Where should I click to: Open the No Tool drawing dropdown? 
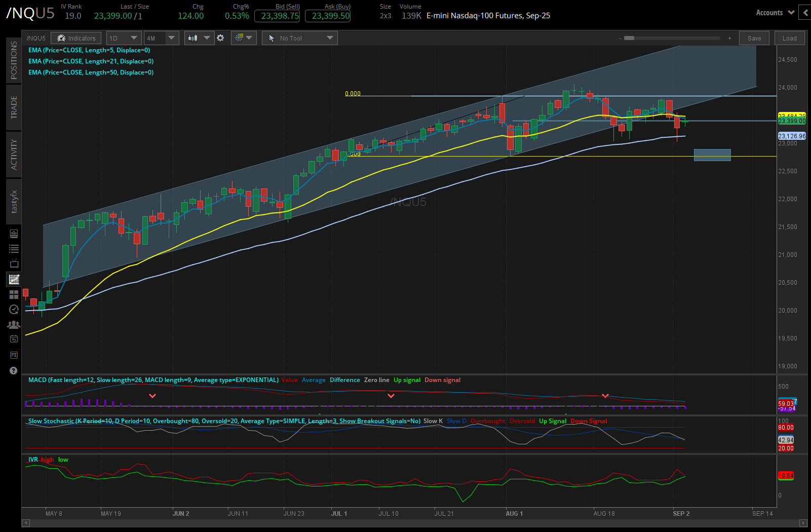pos(299,37)
